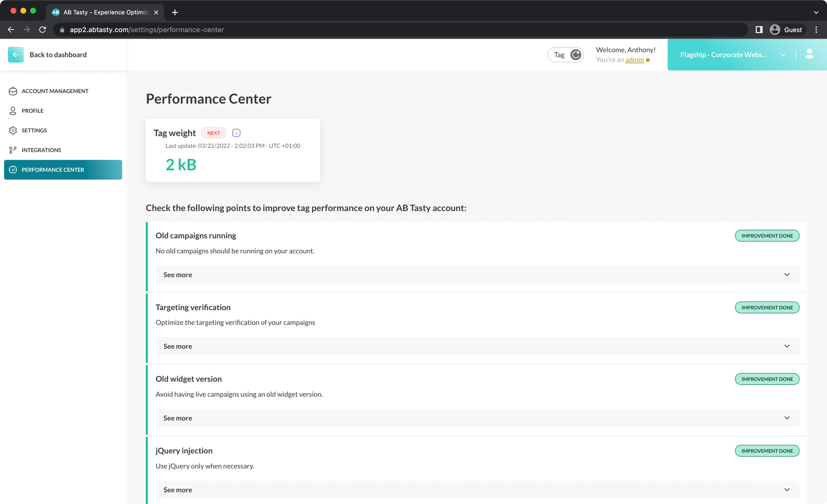Expand See more under jQuery injection

477,490
